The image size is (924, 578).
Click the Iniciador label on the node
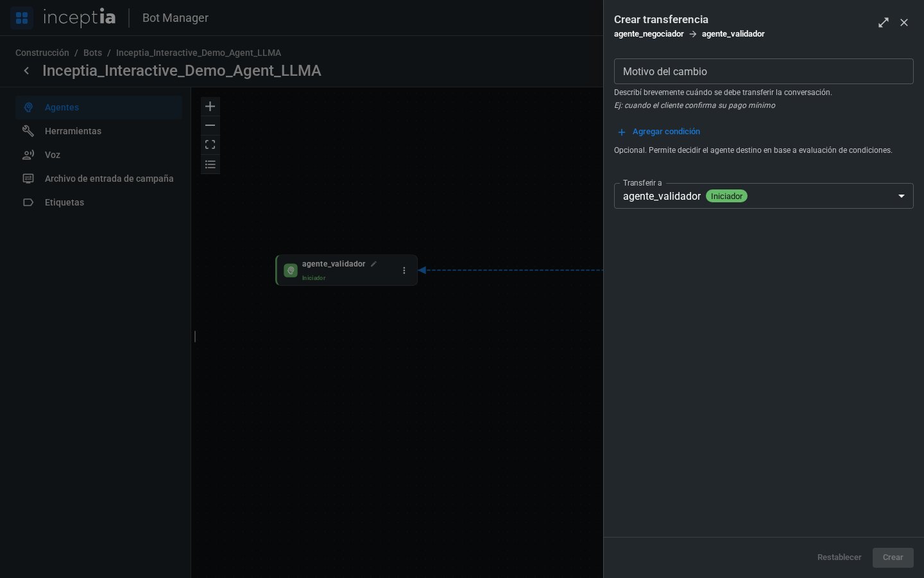tap(314, 278)
